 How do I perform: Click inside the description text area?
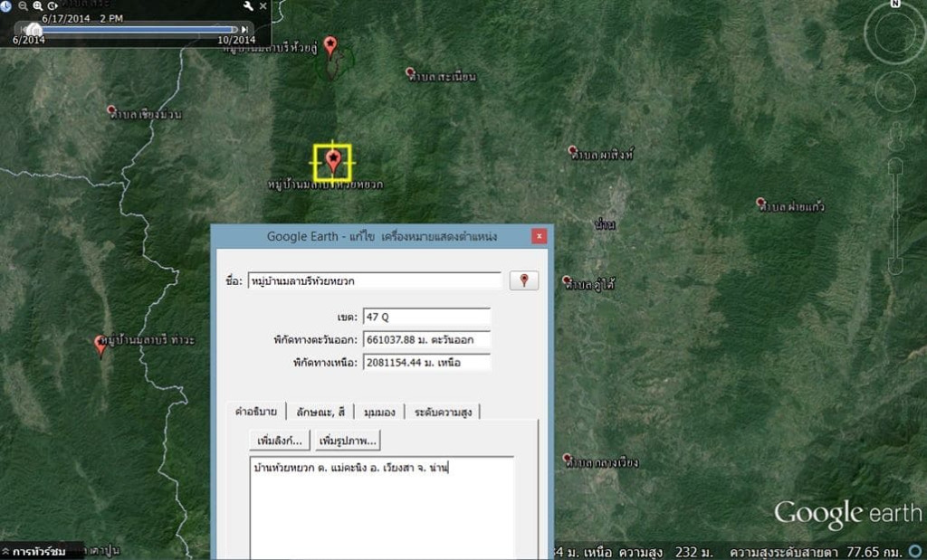382,508
